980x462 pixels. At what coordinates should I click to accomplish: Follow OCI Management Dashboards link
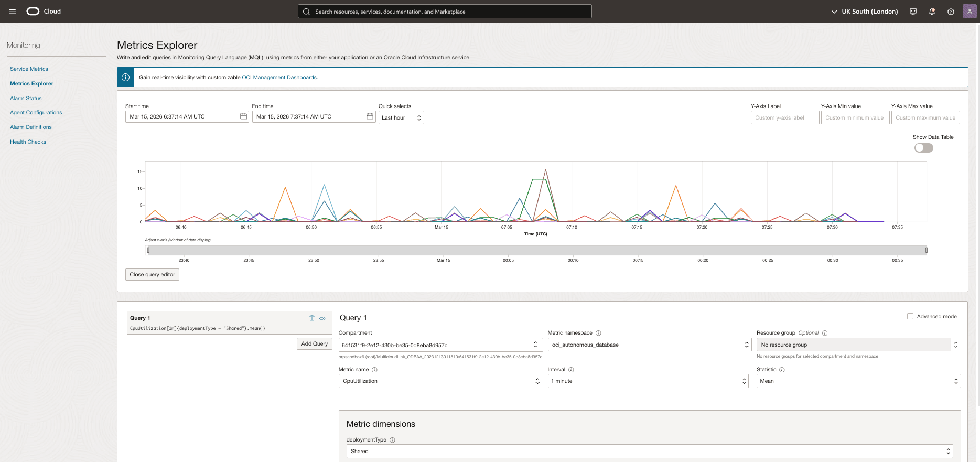point(280,77)
